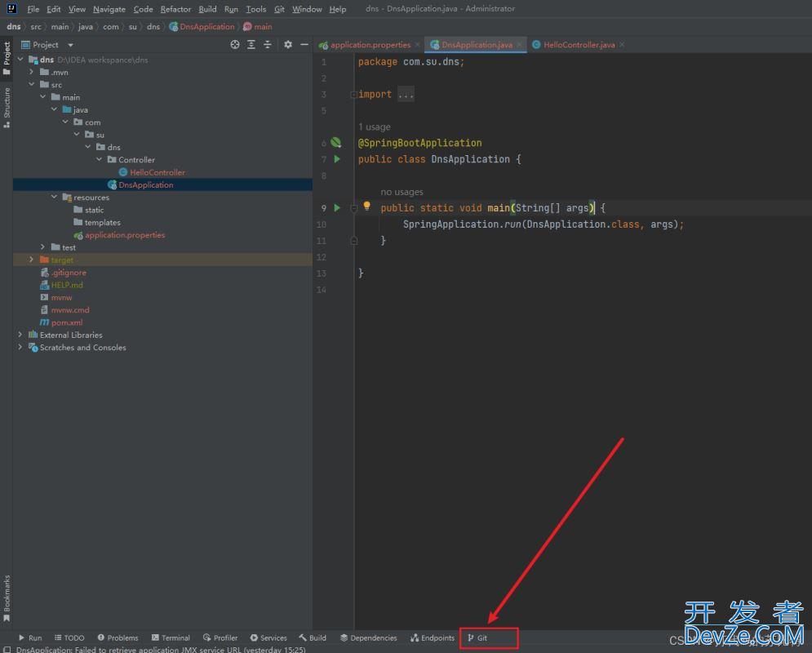Open the Build tool window

pyautogui.click(x=313, y=638)
